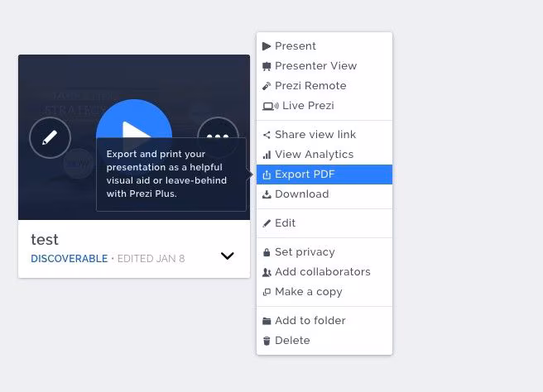Image resolution: width=543 pixels, height=392 pixels.
Task: Play the test presentation
Action: point(133,124)
